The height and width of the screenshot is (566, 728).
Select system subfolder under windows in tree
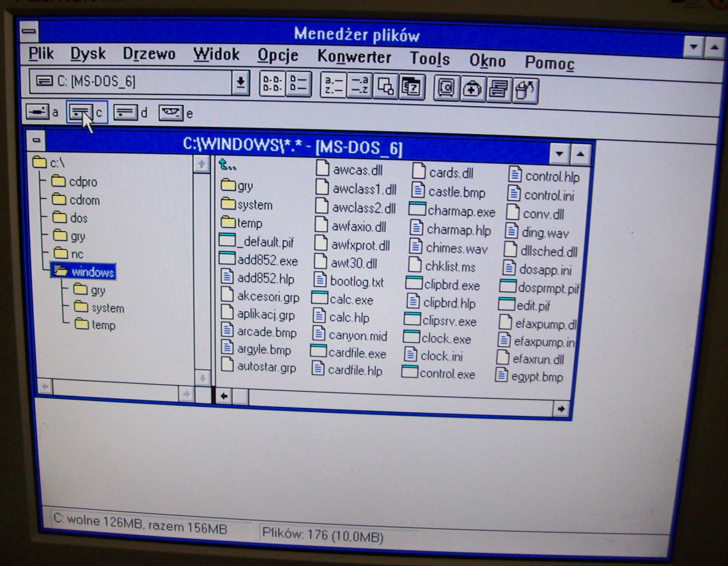99,308
